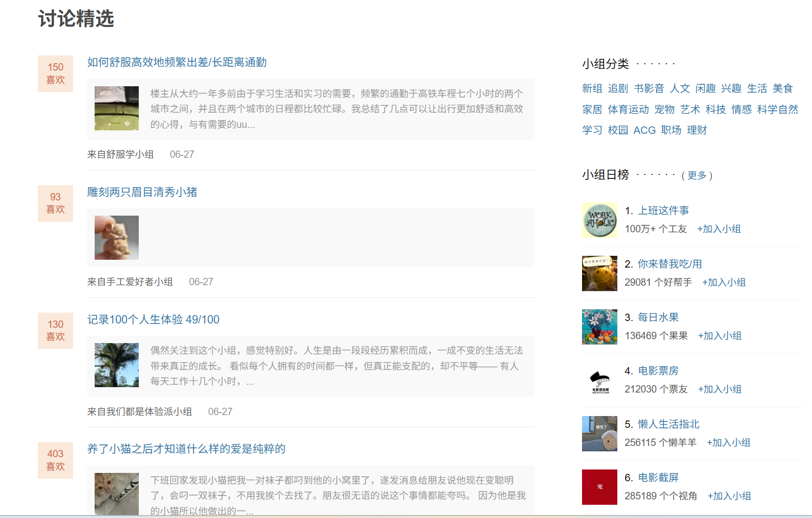Select the ACG category
812x518 pixels.
click(x=645, y=130)
